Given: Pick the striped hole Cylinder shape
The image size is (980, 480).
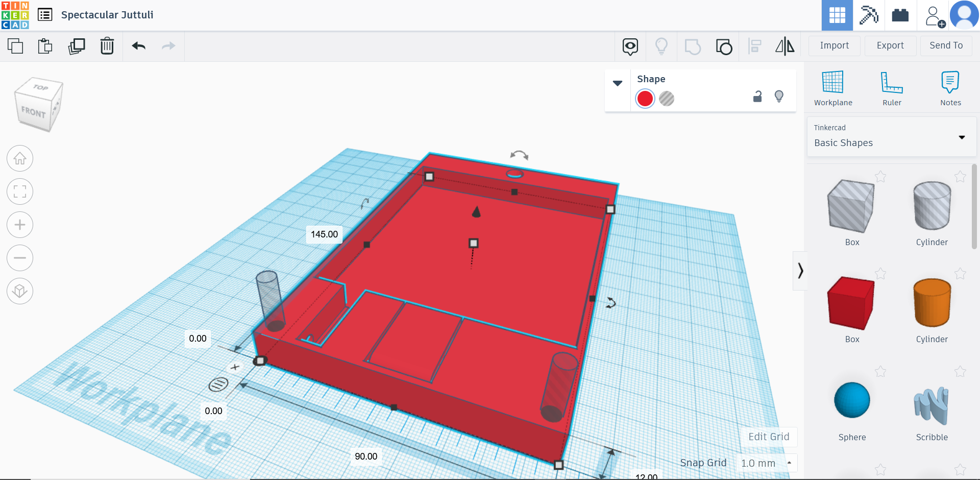Looking at the screenshot, I should 932,206.
